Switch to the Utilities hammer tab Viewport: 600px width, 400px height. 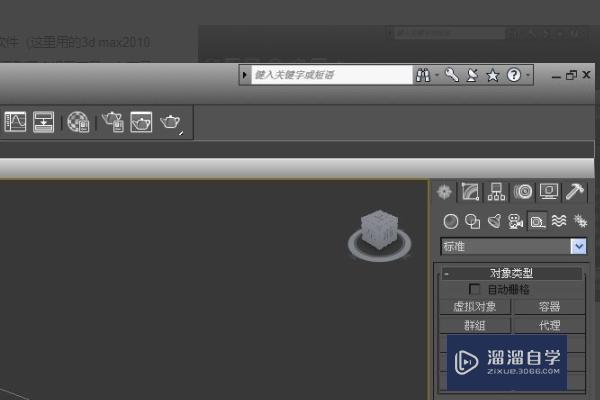(x=575, y=191)
